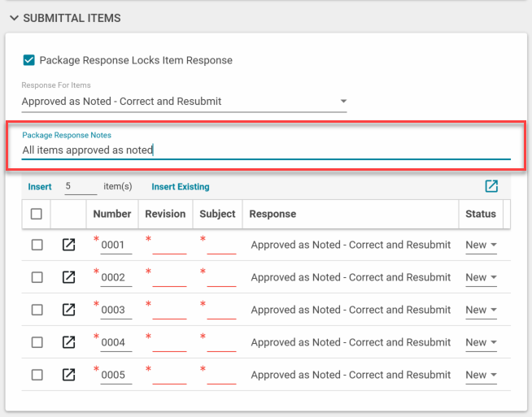
Task: Click the Insert link
Action: tap(40, 187)
